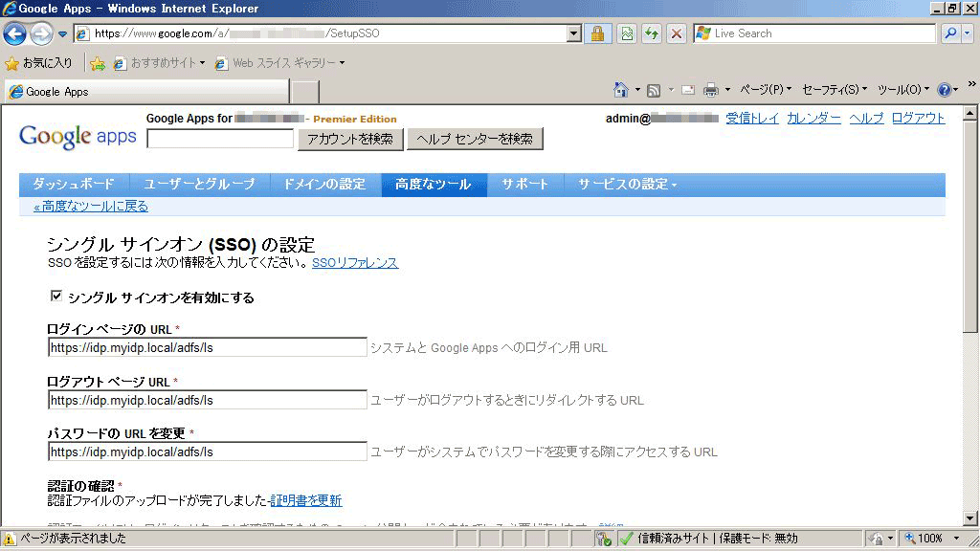Open the ページ(P) menu

pos(766,90)
